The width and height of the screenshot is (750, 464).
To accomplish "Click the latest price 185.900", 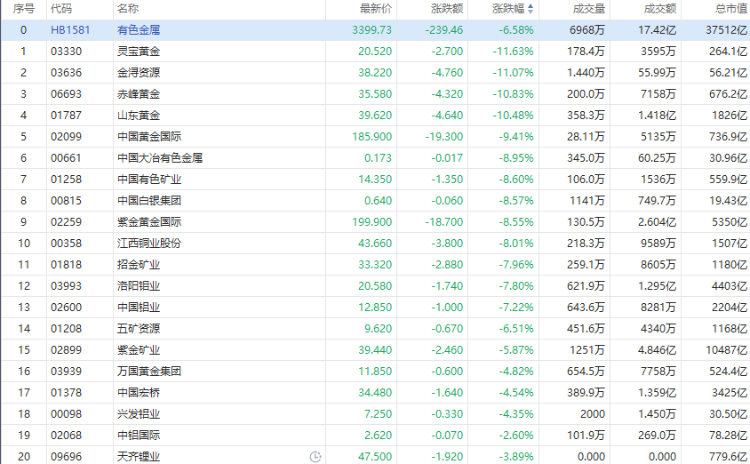I will tap(372, 137).
